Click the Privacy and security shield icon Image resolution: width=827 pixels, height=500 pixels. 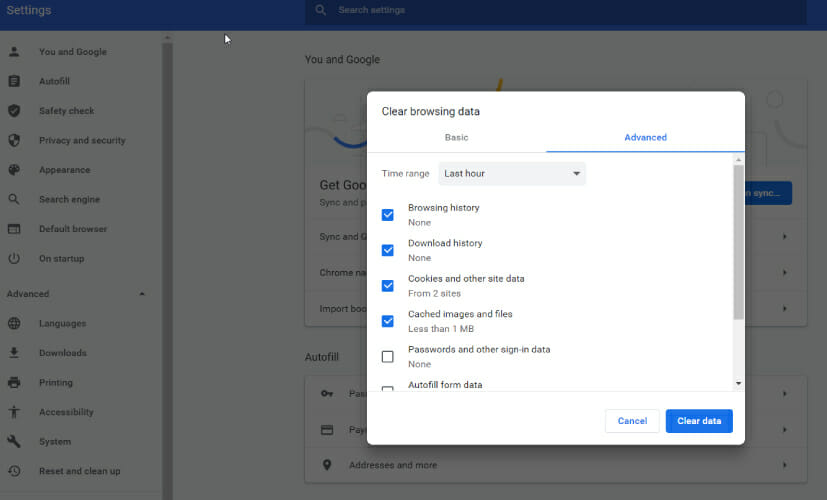[x=14, y=140]
